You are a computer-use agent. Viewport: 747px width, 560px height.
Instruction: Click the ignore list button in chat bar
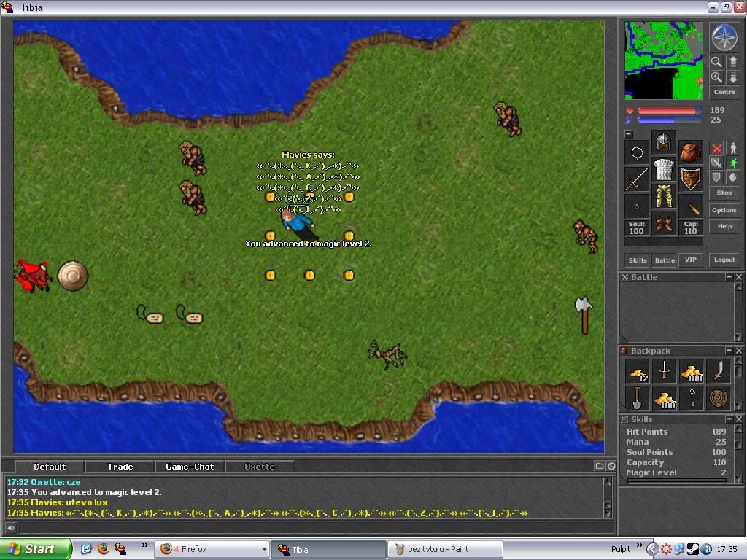[611, 466]
